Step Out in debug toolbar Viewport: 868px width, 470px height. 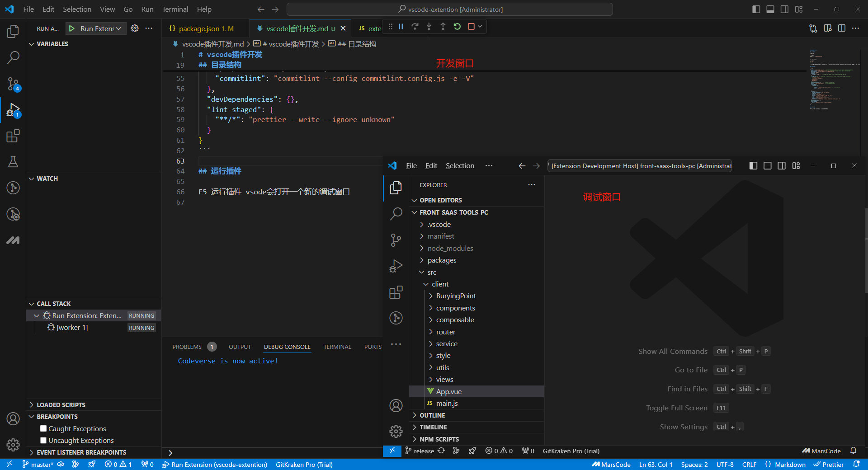[443, 27]
